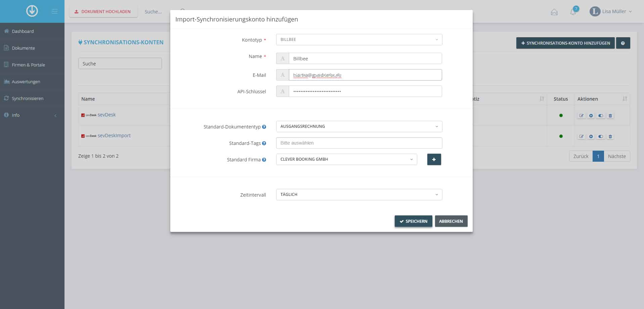
Task: Click the Lisa Müller avatar icon
Action: click(x=595, y=11)
